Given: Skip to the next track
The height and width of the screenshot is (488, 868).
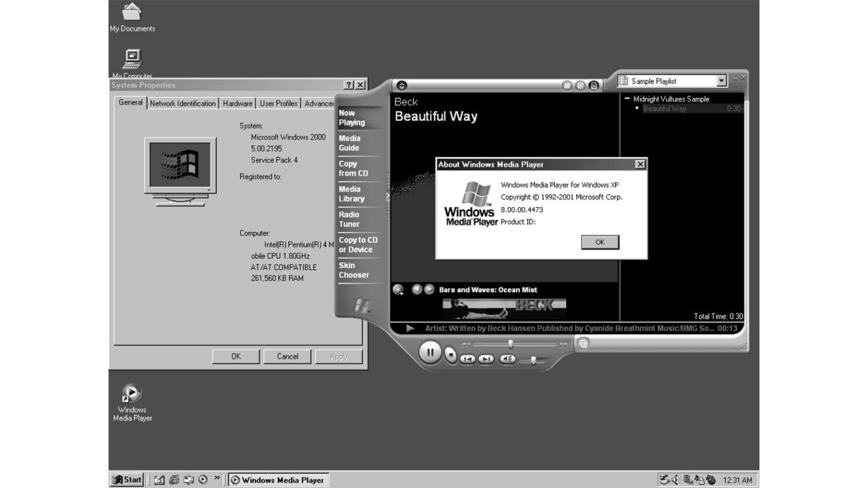Looking at the screenshot, I should (486, 359).
